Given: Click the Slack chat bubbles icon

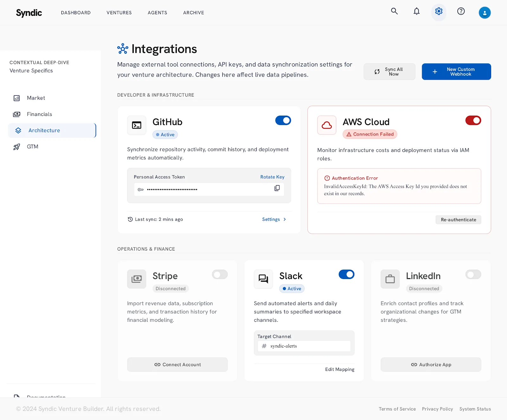Looking at the screenshot, I should click(x=263, y=279).
